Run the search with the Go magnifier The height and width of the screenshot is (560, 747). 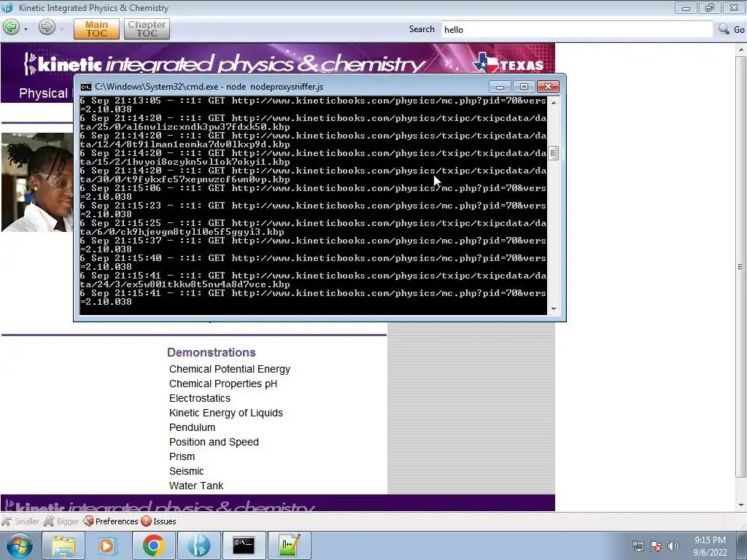point(731,29)
